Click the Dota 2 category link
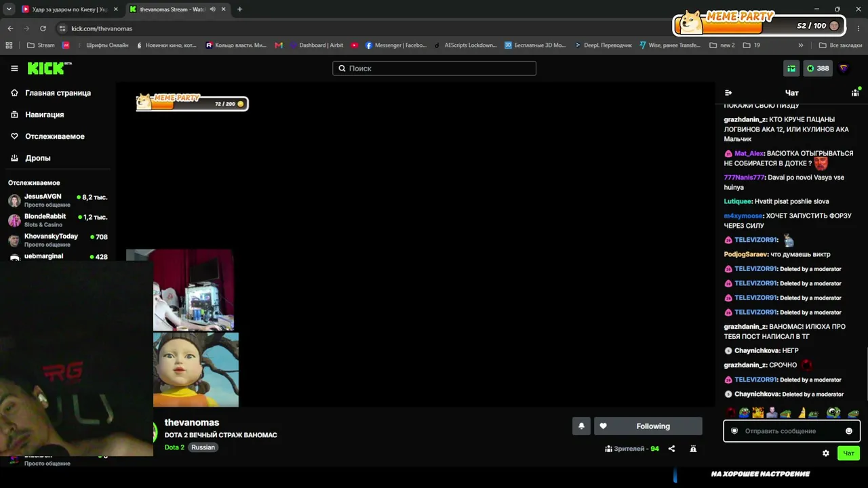868x488 pixels. pyautogui.click(x=174, y=447)
